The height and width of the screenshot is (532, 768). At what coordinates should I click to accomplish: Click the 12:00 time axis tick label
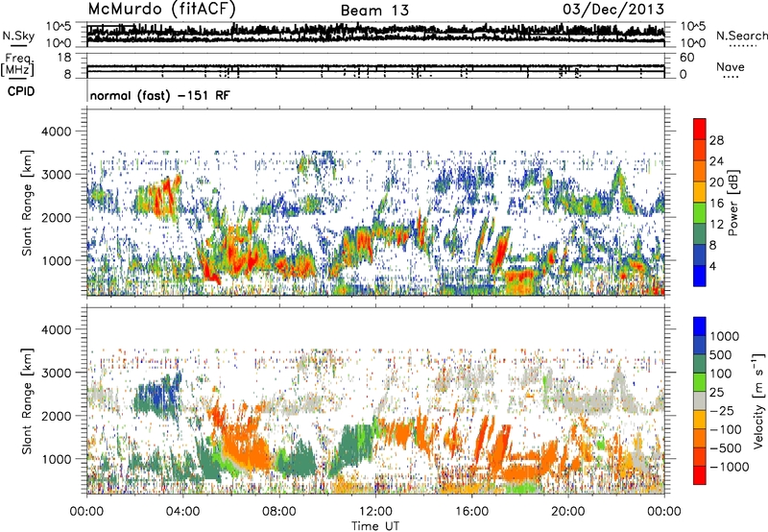point(375,512)
